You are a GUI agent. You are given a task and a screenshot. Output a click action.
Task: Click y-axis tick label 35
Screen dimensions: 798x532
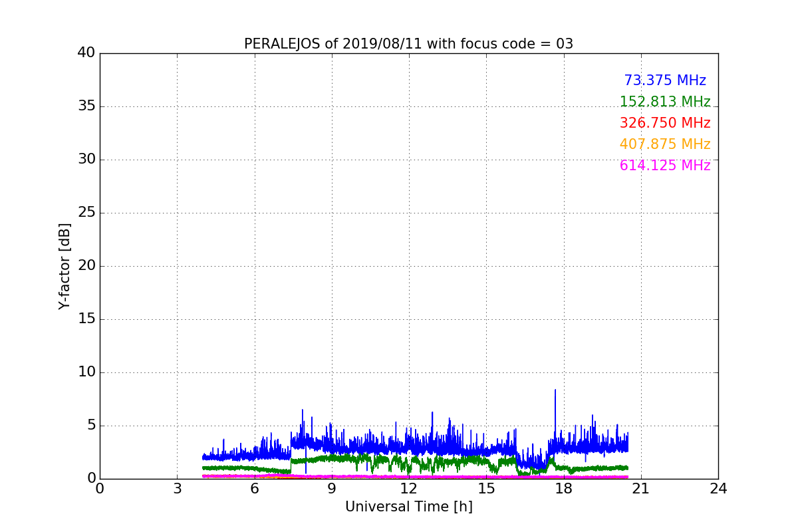86,106
